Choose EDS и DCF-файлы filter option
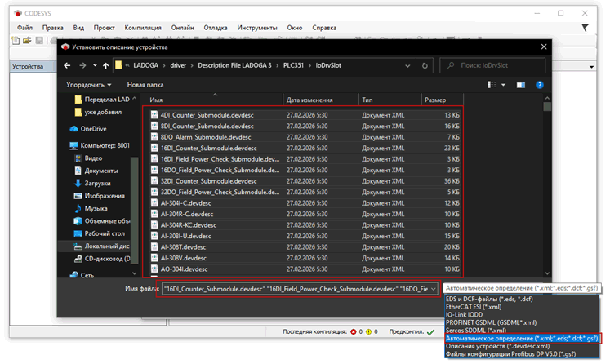 click(489, 299)
